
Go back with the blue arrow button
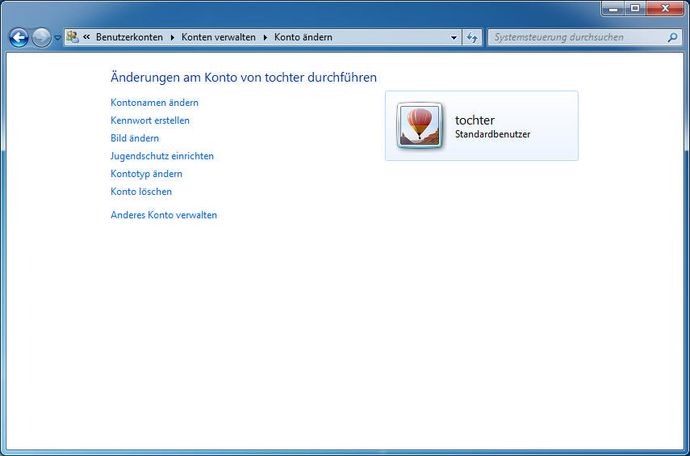tap(18, 38)
